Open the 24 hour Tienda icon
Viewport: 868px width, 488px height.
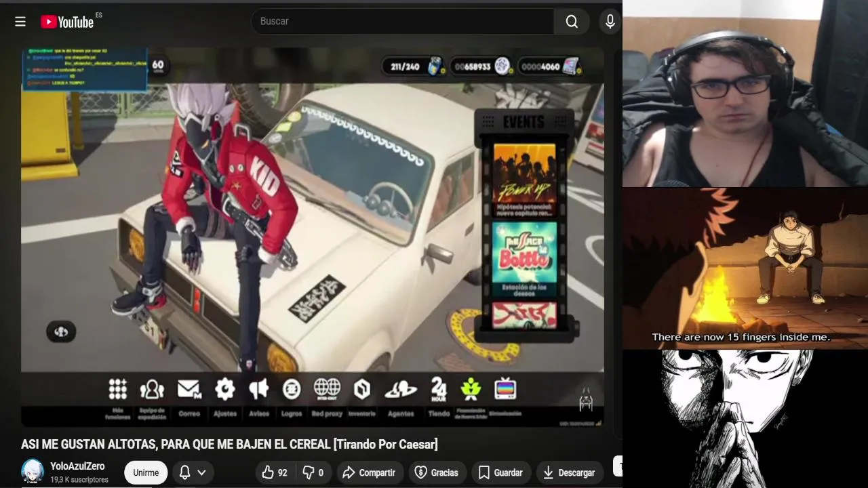click(x=439, y=389)
